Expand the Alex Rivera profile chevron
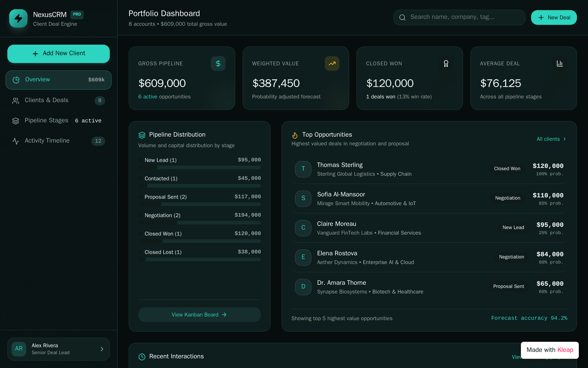The image size is (588, 368). pos(102,349)
